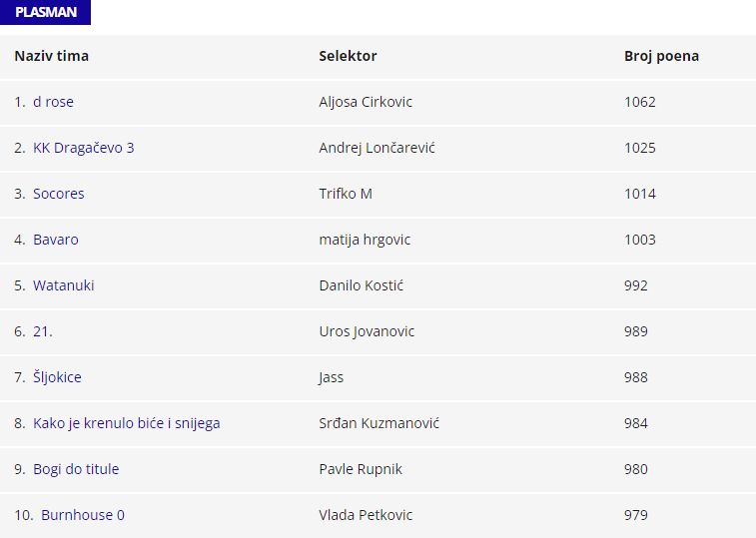This screenshot has height=538, width=756.
Task: Click the Broj poena column header
Action: tap(661, 56)
